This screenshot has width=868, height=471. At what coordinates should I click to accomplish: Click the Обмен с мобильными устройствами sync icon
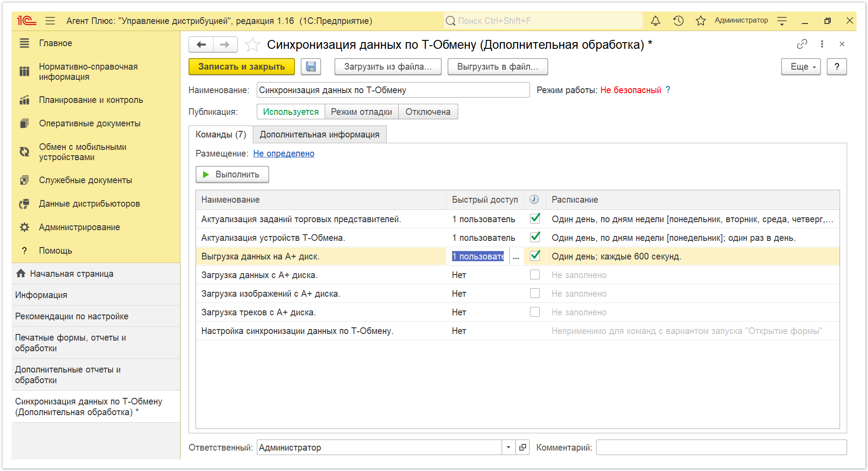24,152
